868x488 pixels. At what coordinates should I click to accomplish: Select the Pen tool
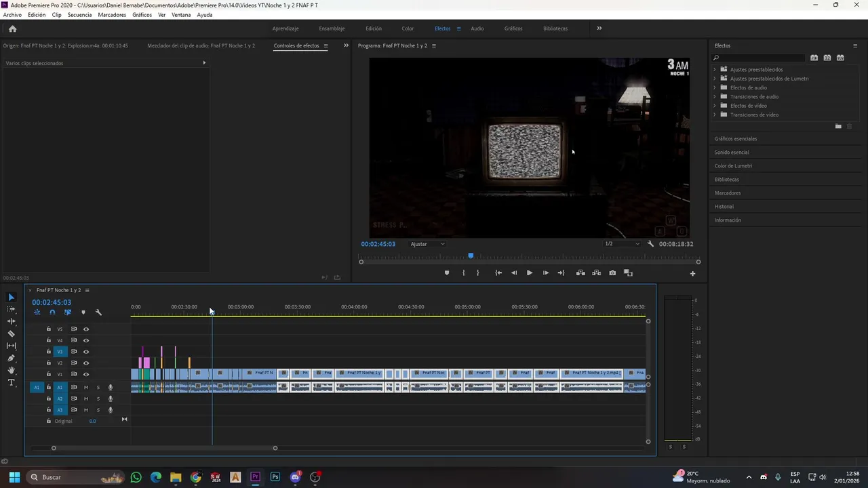coord(11,358)
